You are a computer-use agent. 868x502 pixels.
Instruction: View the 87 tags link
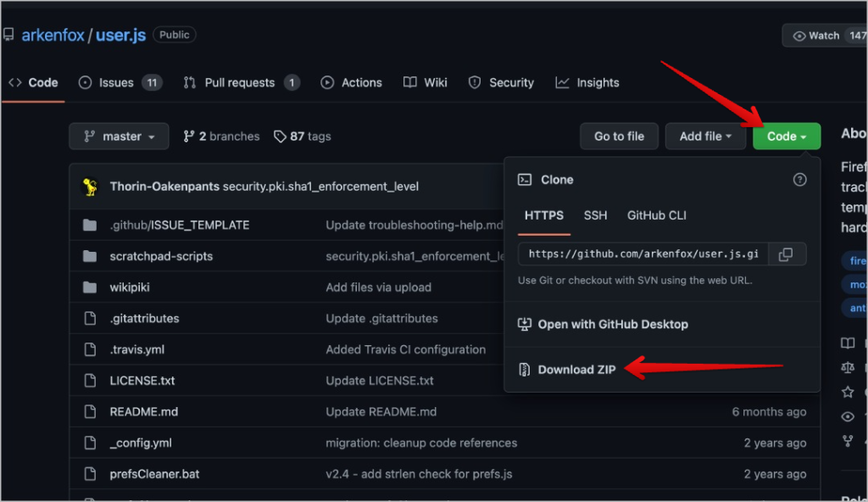[303, 137]
